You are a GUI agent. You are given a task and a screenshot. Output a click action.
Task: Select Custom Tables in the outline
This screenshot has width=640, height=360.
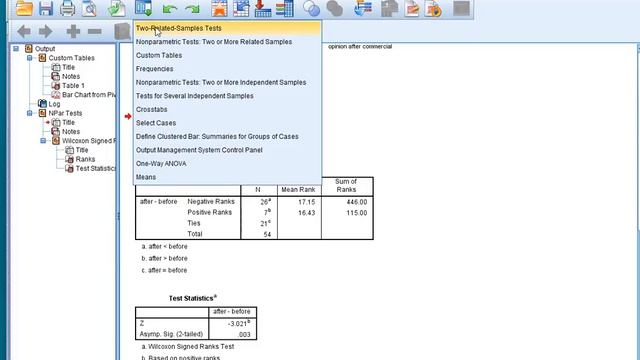point(71,58)
